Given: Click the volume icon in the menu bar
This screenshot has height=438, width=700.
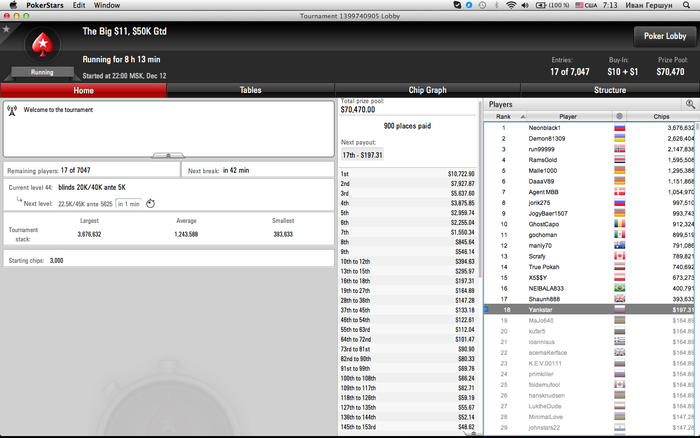Looking at the screenshot, I should pos(525,5).
